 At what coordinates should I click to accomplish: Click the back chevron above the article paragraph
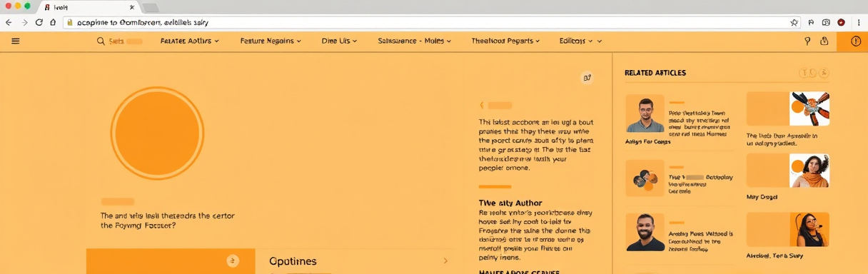[x=482, y=105]
